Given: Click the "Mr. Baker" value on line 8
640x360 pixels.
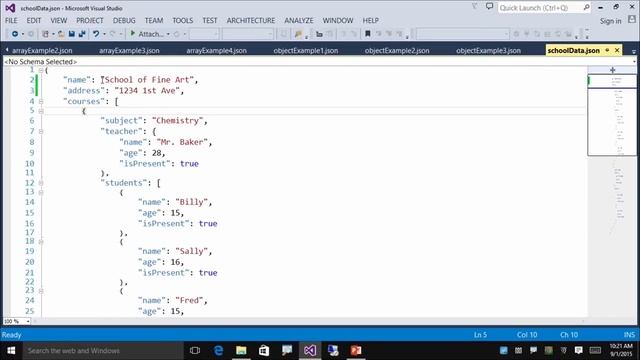Looking at the screenshot, I should click(x=182, y=142).
